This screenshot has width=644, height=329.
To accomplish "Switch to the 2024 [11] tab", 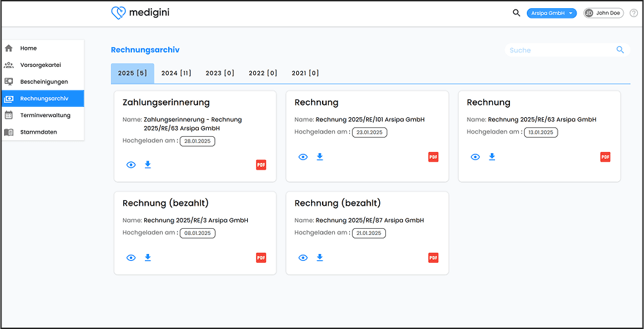I will point(176,74).
